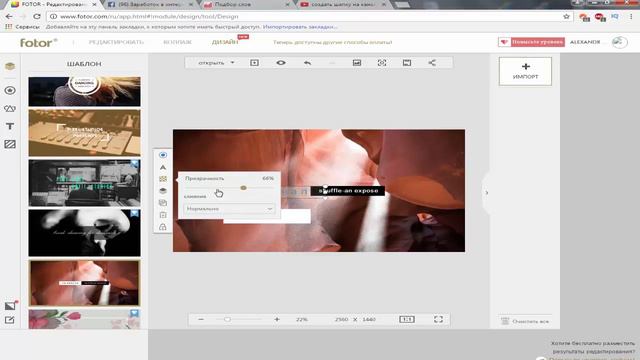Viewport: 640px width, 360px height.
Task: Click the undo arrow in top toolbar
Action: click(x=307, y=63)
